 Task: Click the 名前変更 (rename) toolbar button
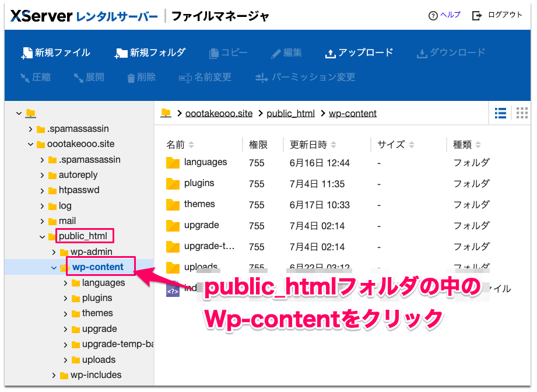pyautogui.click(x=205, y=77)
